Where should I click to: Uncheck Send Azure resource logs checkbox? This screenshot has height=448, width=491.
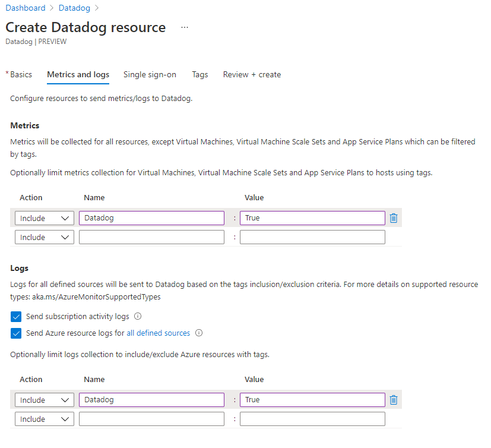[16, 333]
